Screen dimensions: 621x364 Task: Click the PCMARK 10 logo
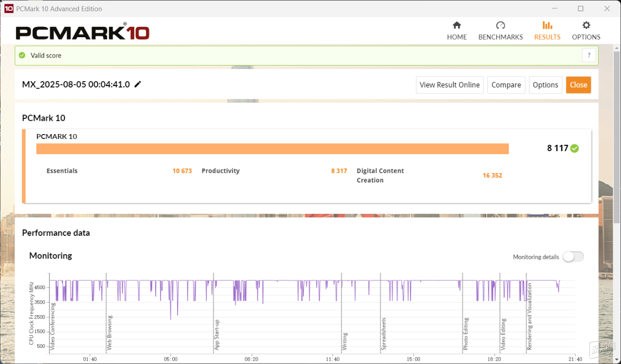[x=82, y=32]
